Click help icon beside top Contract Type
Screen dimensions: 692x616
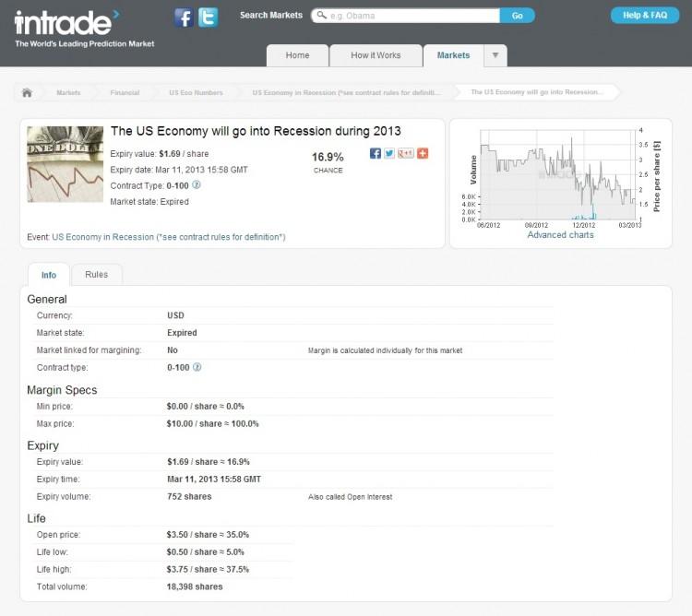point(197,184)
